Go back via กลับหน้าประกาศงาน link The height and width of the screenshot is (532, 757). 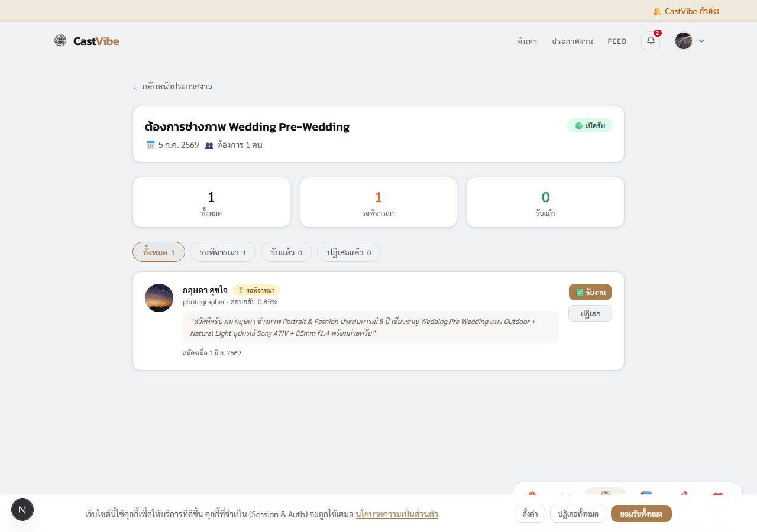click(x=173, y=86)
